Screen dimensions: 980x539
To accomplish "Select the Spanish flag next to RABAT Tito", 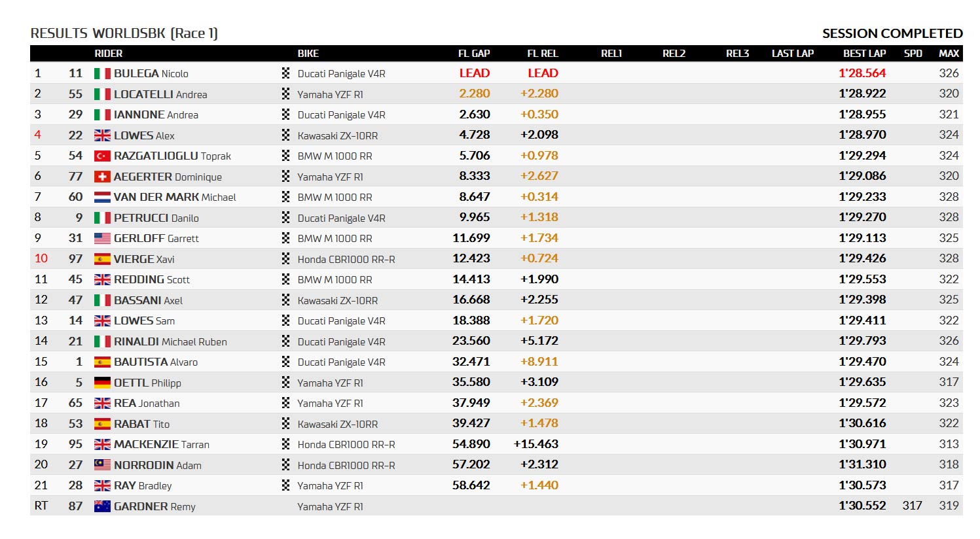I will (102, 424).
